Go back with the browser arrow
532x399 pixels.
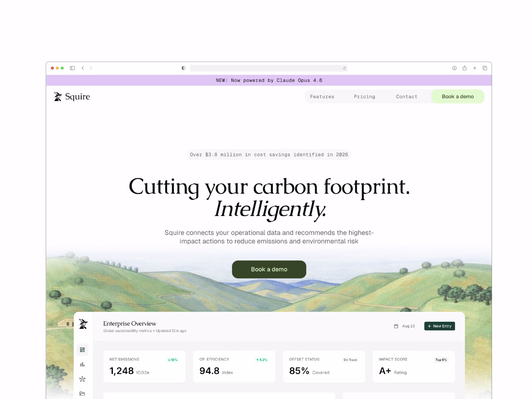83,68
